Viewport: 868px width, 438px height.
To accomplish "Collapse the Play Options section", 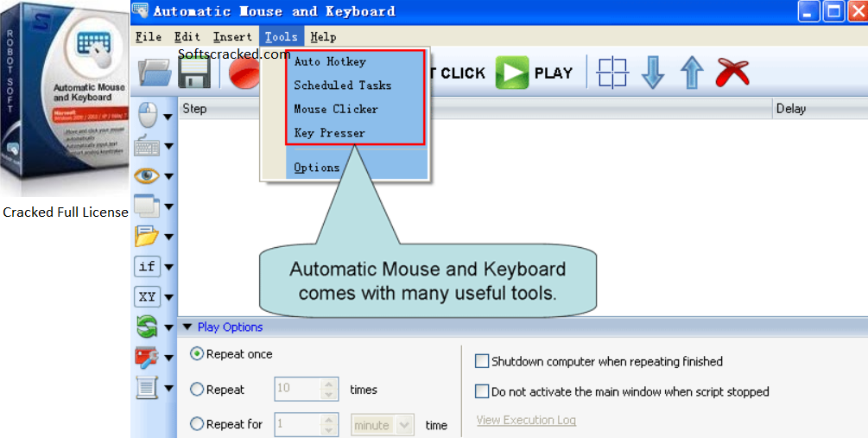I will click(x=187, y=327).
